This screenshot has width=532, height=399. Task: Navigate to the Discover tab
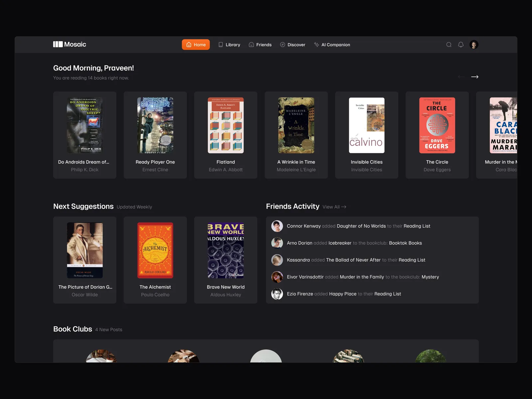pos(293,45)
